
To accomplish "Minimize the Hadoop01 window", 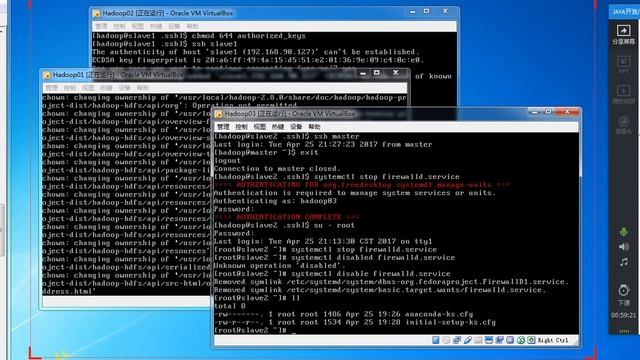I will [363, 73].
